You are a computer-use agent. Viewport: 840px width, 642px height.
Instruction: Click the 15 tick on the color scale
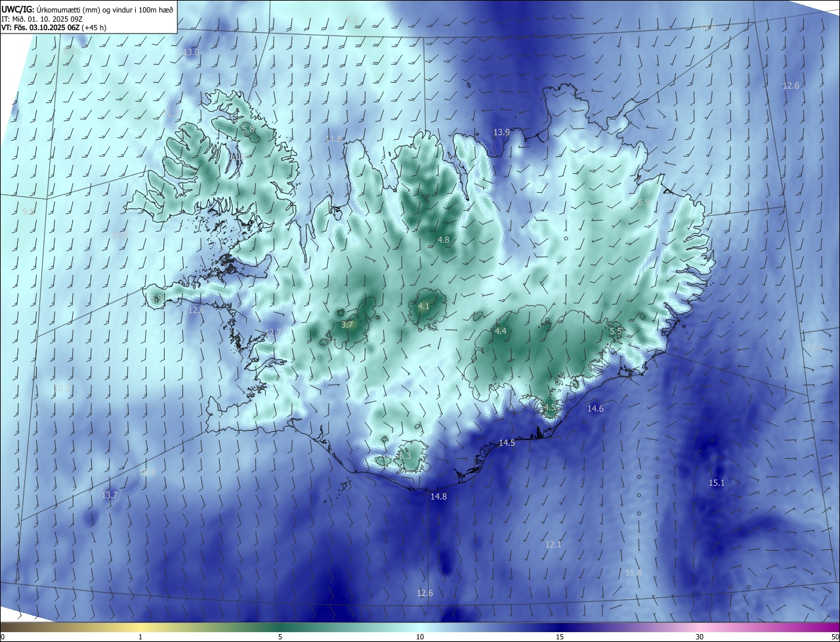pyautogui.click(x=560, y=637)
